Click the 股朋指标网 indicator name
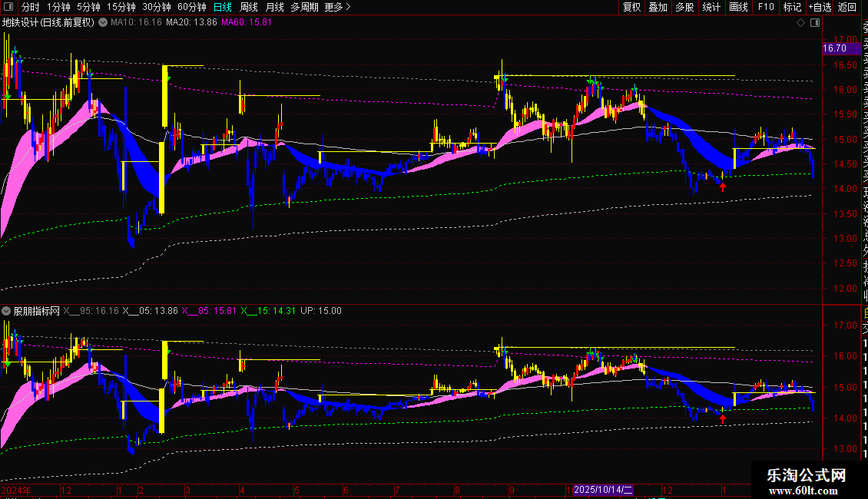868x499 pixels. pyautogui.click(x=37, y=312)
